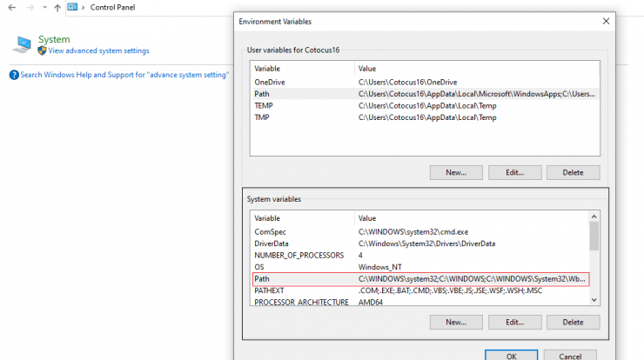Click the System computer icon
The height and width of the screenshot is (360, 644).
pos(22,44)
